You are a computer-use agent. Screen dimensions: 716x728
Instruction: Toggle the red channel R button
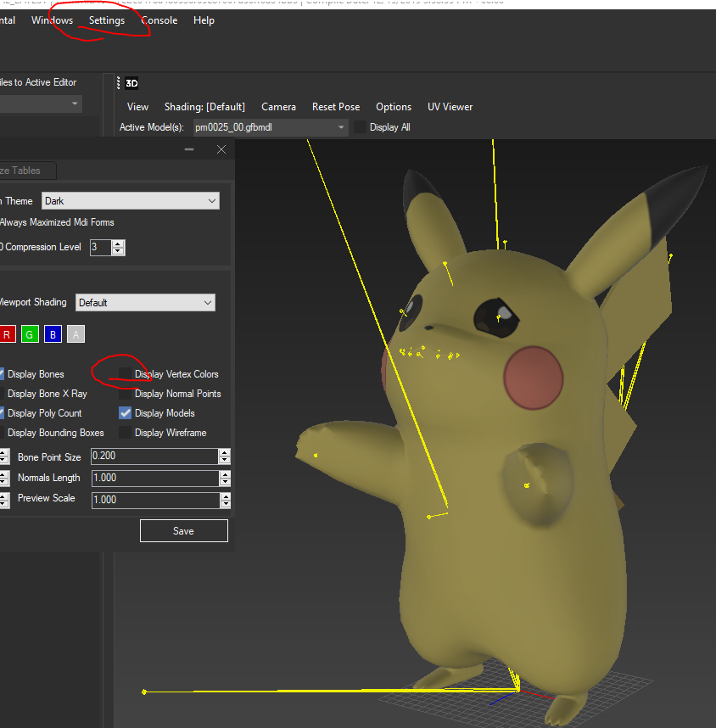[7, 334]
